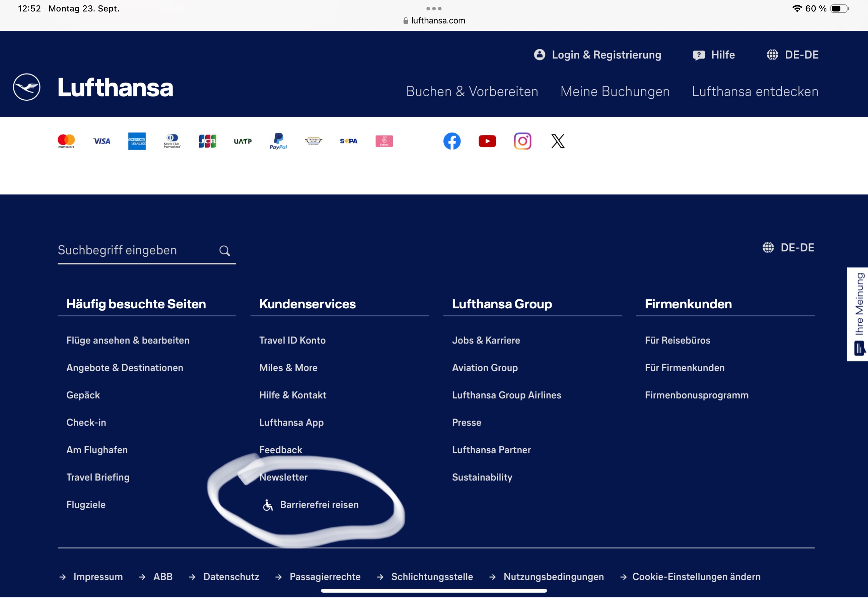This screenshot has width=868, height=598.
Task: Open Jobs & Karriere
Action: pos(486,340)
